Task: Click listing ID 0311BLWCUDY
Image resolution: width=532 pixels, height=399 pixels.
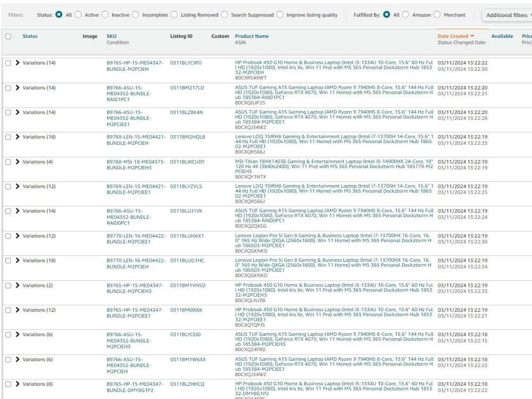Action: (x=187, y=162)
